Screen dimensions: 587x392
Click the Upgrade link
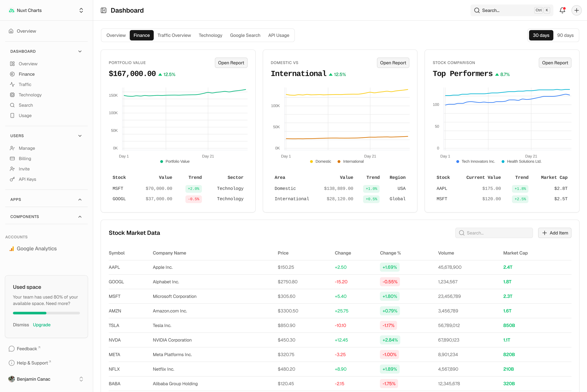click(42, 325)
